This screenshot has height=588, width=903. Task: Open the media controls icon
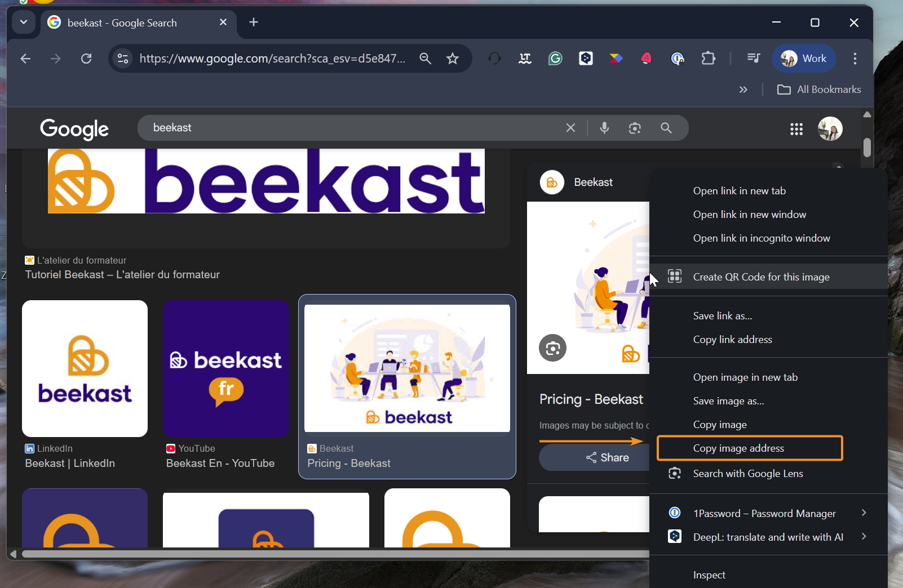754,59
